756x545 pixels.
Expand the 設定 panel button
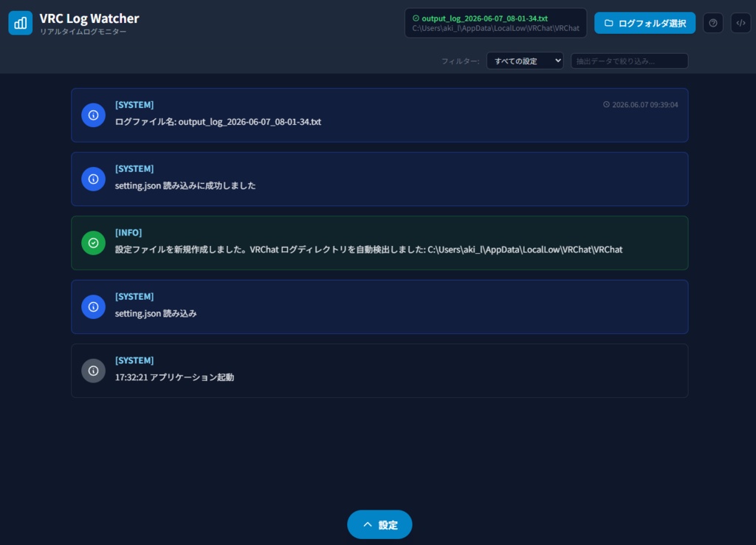click(379, 524)
